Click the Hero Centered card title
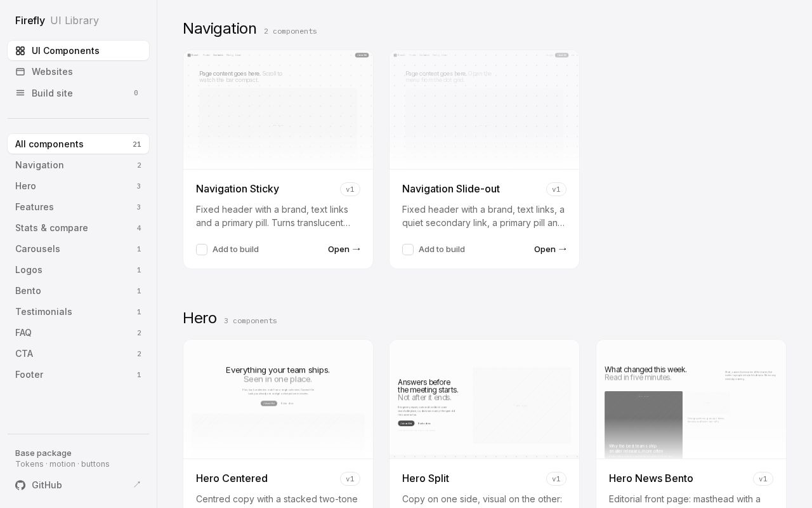The image size is (812, 508). click(x=232, y=478)
